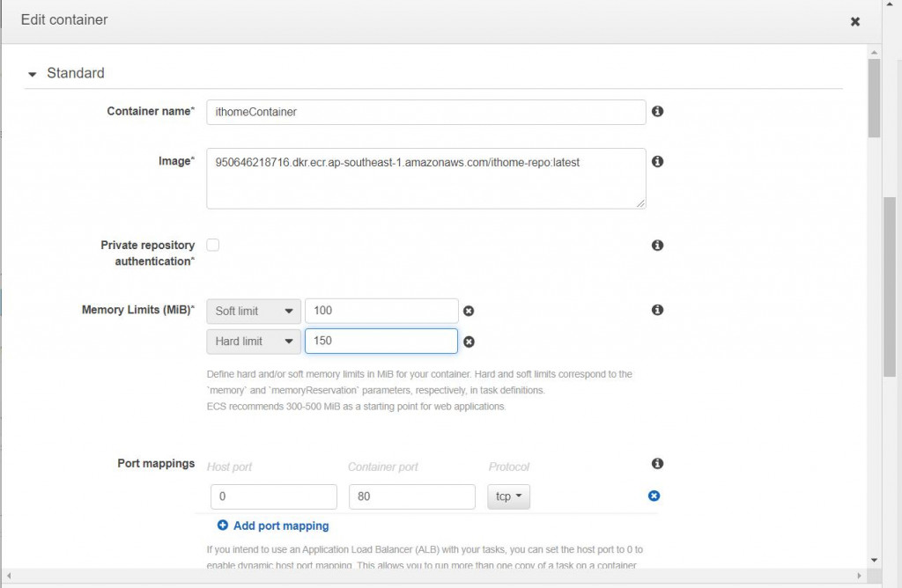
Task: Close the Edit container dialog
Action: click(x=854, y=22)
